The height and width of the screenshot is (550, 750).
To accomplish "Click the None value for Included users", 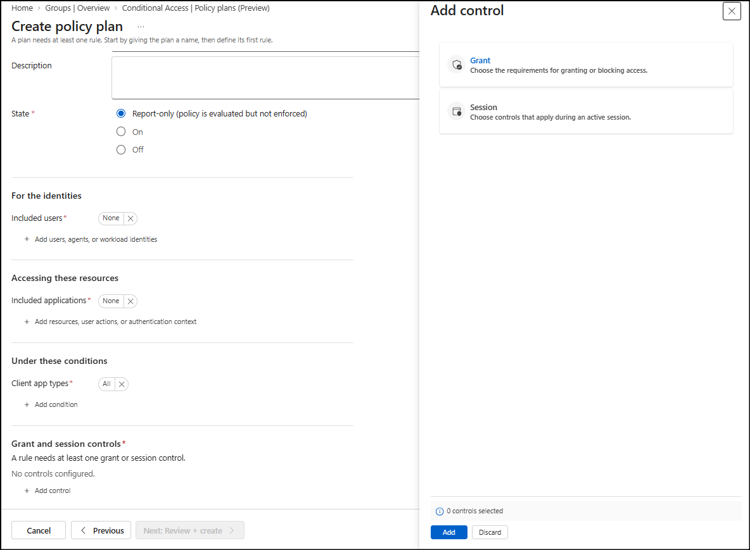I will [111, 218].
